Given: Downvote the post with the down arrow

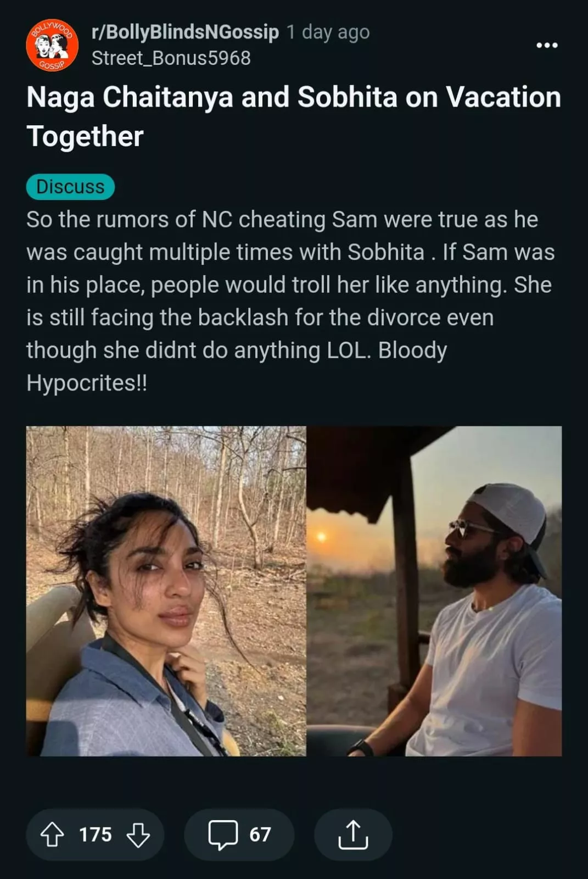Looking at the screenshot, I should [x=138, y=834].
